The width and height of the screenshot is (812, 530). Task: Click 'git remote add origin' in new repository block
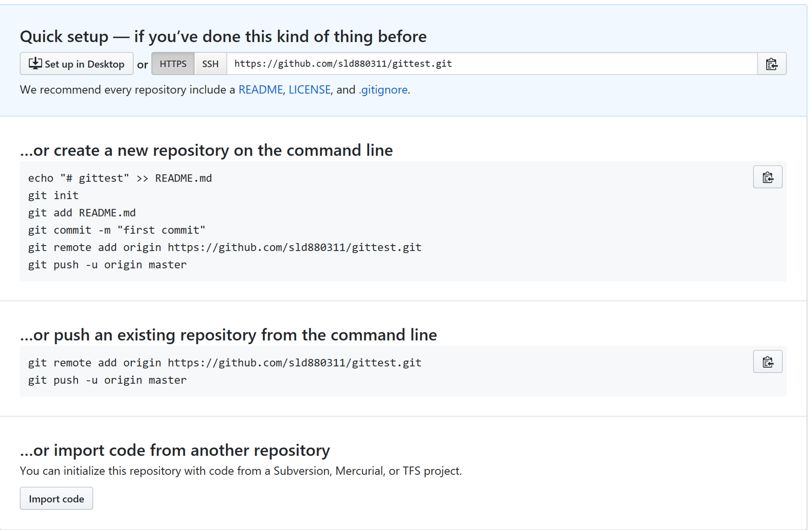pyautogui.click(x=225, y=248)
